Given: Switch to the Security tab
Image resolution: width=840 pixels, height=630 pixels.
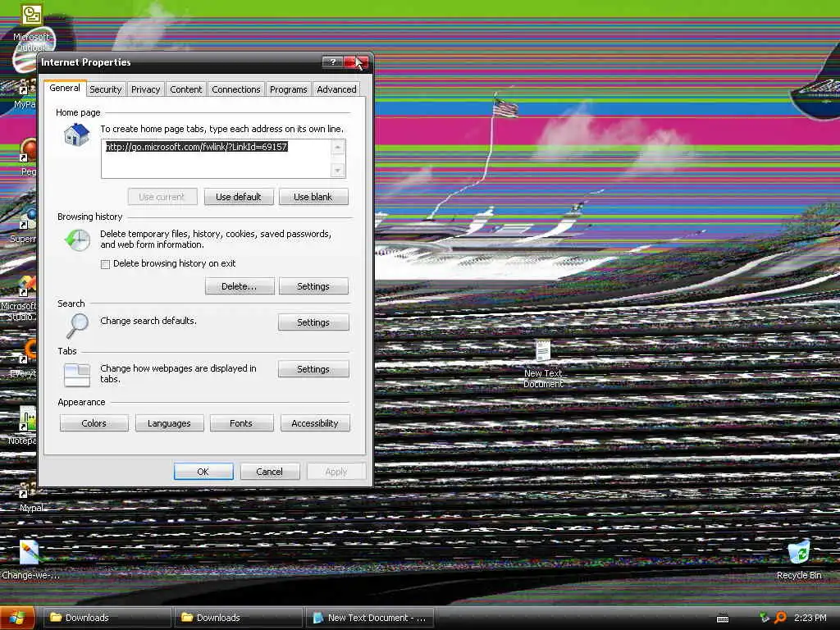Looking at the screenshot, I should [x=106, y=89].
